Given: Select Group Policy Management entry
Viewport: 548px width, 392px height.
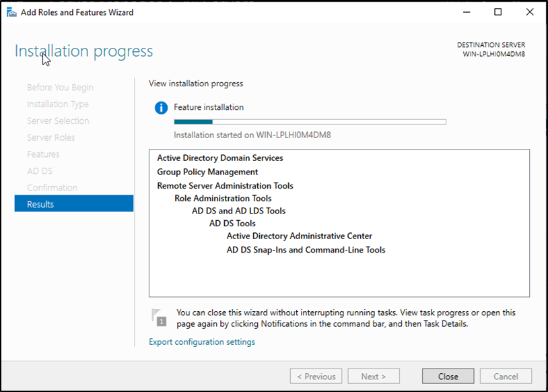Looking at the screenshot, I should (x=207, y=172).
